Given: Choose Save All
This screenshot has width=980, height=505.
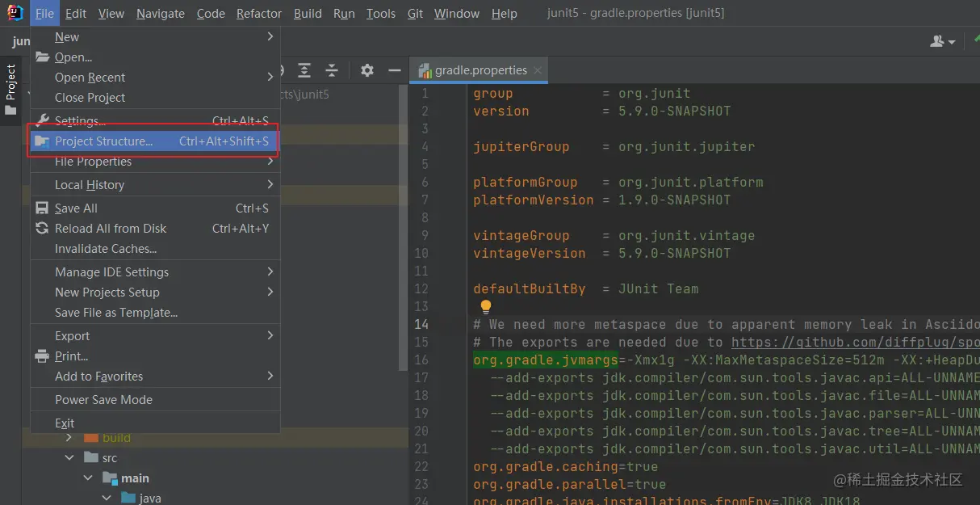Looking at the screenshot, I should (x=155, y=208).
